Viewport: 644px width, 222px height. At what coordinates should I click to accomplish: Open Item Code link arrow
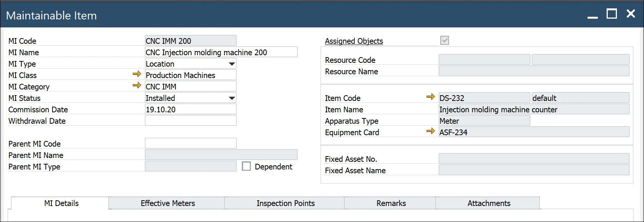click(430, 97)
